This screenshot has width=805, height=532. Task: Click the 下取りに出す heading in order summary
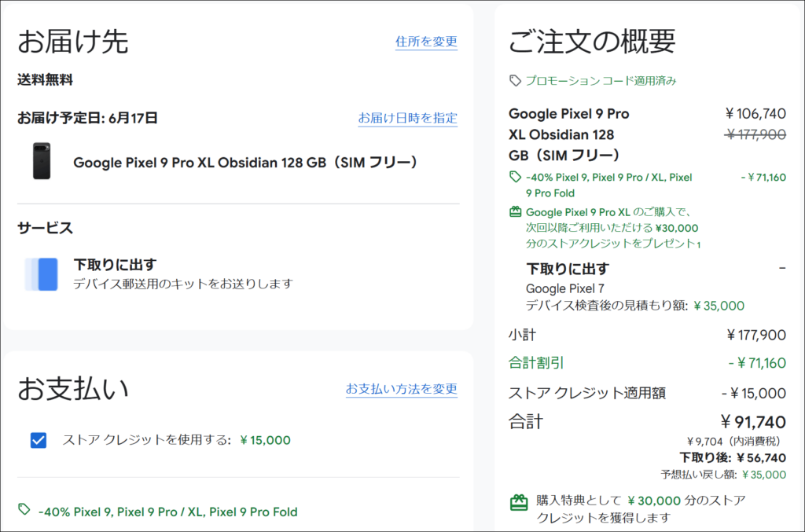(568, 268)
